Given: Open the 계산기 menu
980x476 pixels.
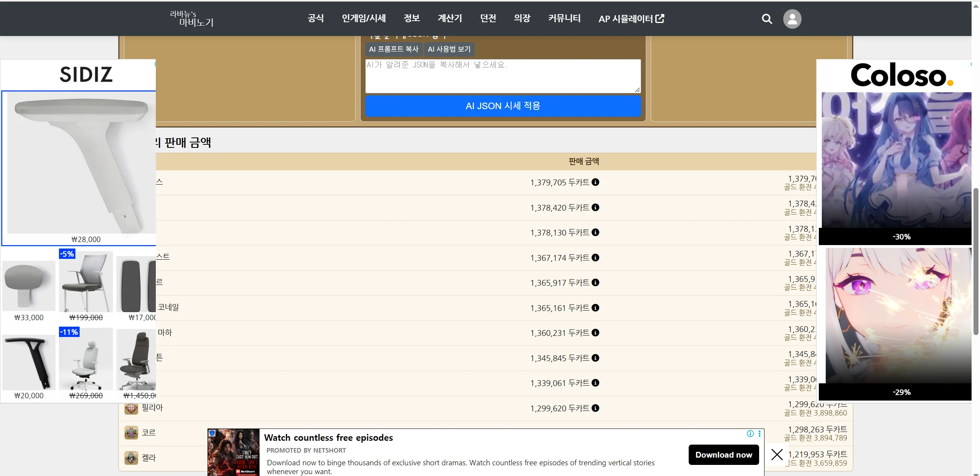Looking at the screenshot, I should [x=450, y=18].
